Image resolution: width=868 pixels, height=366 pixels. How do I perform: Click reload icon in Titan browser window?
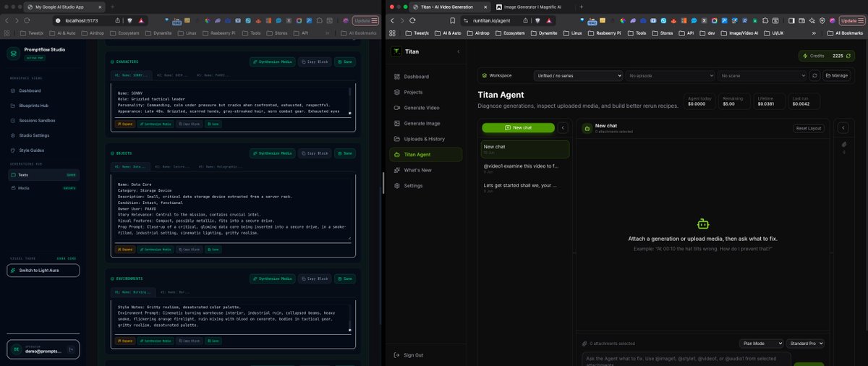coord(413,21)
